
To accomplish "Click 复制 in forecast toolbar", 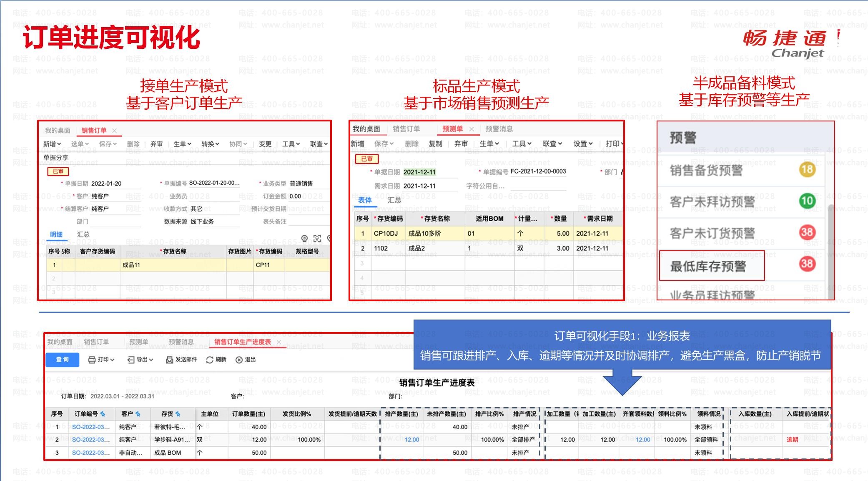I will coord(435,144).
